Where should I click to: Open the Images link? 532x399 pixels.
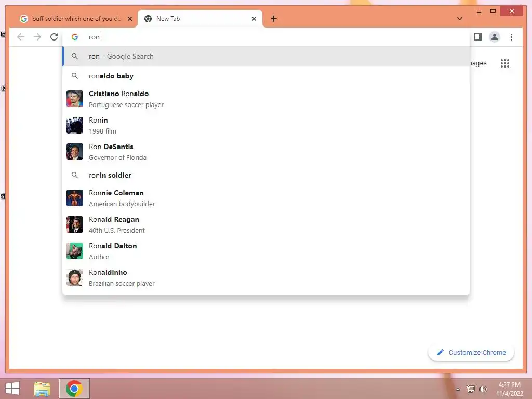tap(478, 63)
